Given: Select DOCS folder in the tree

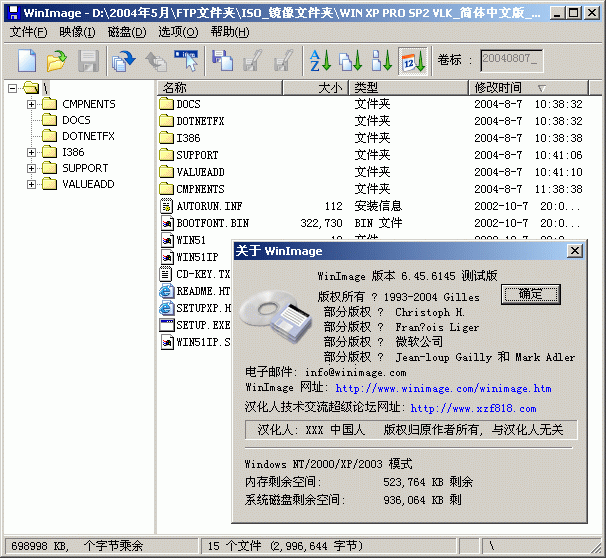Looking at the screenshot, I should pos(76,120).
